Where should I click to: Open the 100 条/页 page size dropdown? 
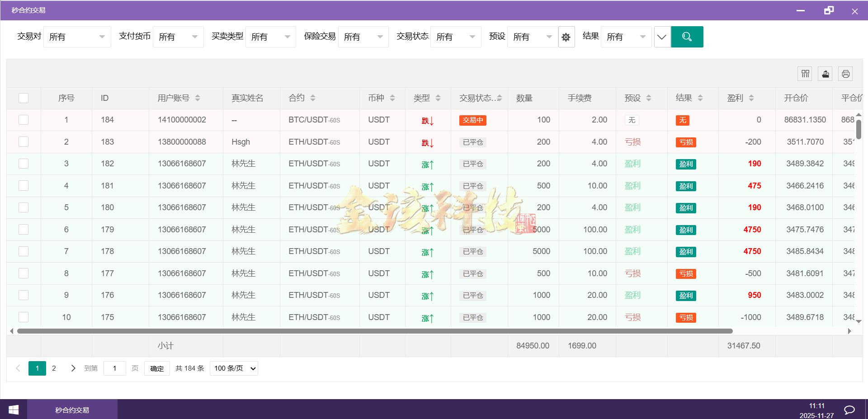(x=234, y=368)
